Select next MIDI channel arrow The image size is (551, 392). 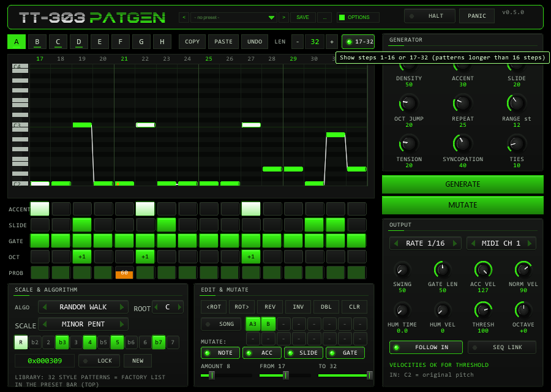[x=530, y=243]
